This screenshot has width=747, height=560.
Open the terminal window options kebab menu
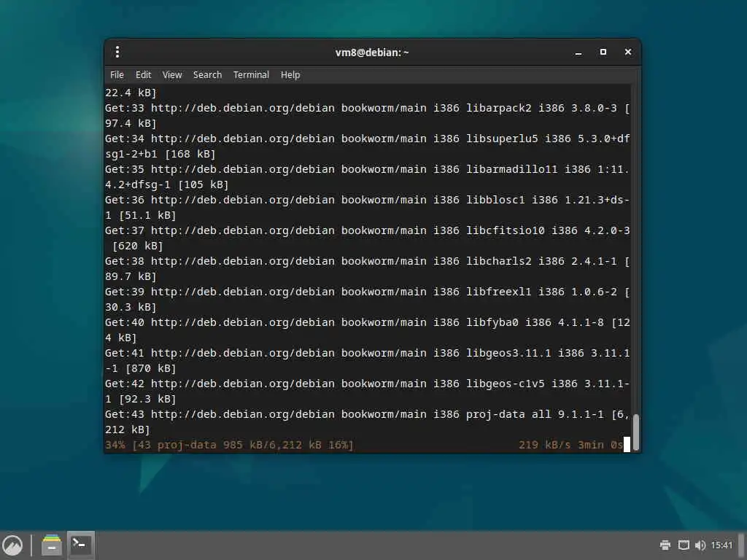[x=117, y=52]
